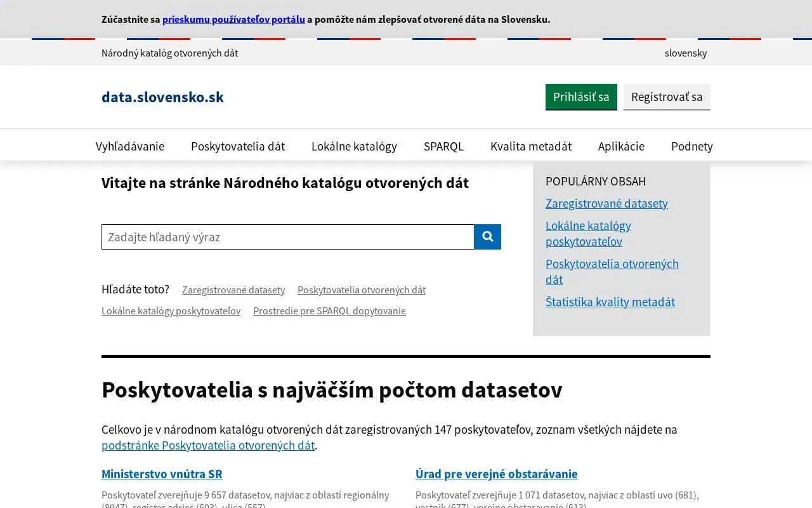The height and width of the screenshot is (508, 812).
Task: Open the podstránke Poskytovatelia otvorených dát link
Action: pyautogui.click(x=208, y=445)
